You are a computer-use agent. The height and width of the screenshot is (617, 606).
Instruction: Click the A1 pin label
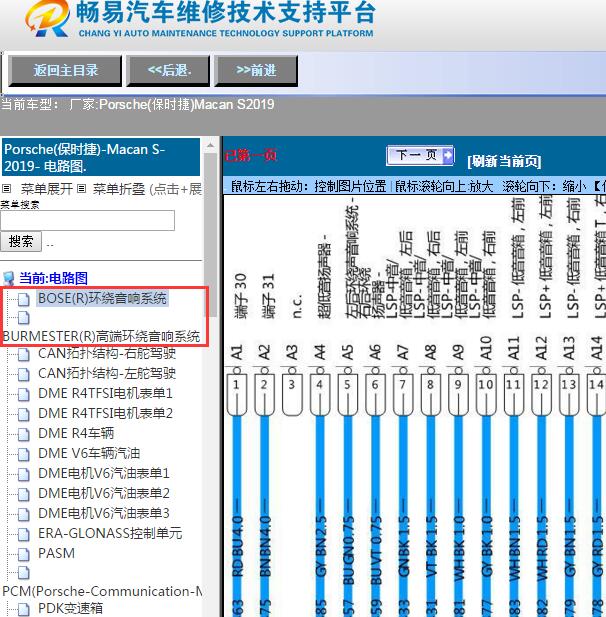point(236,352)
